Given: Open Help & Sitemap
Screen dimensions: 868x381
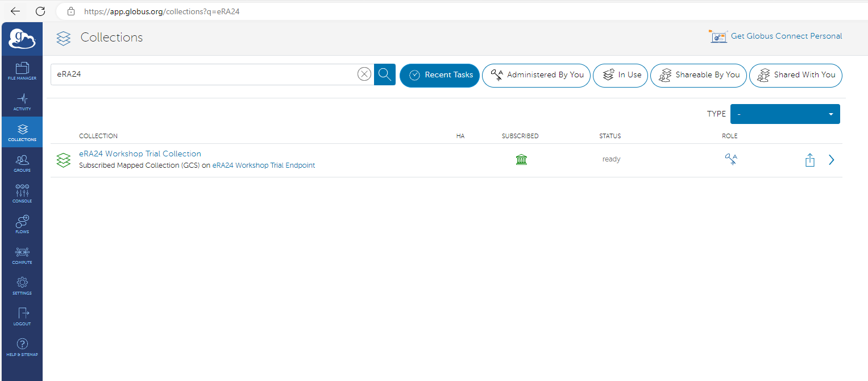Looking at the screenshot, I should 22,347.
